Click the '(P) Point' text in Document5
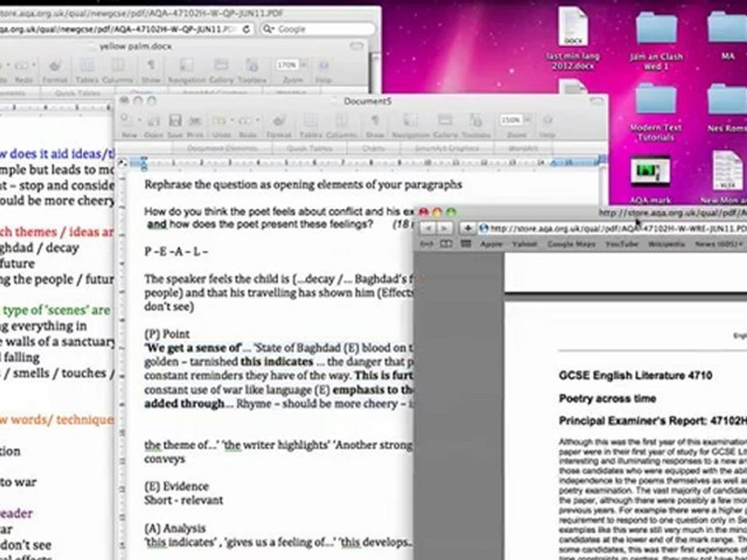Viewport: 747px width, 560px height. 167,334
